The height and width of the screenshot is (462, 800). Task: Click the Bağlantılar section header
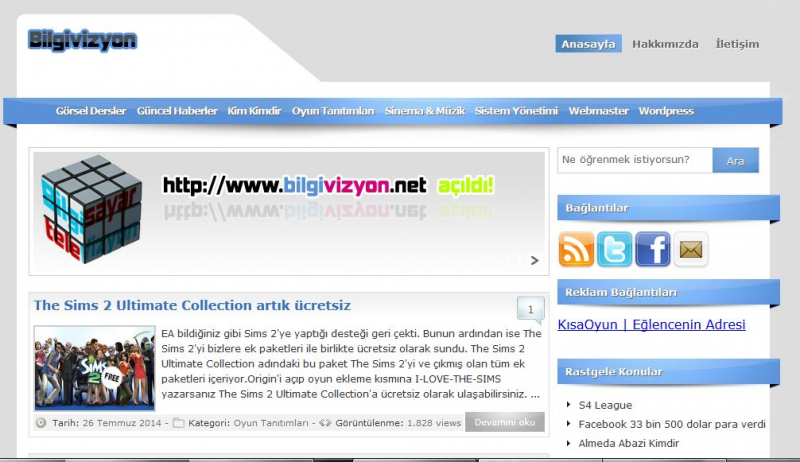(668, 208)
